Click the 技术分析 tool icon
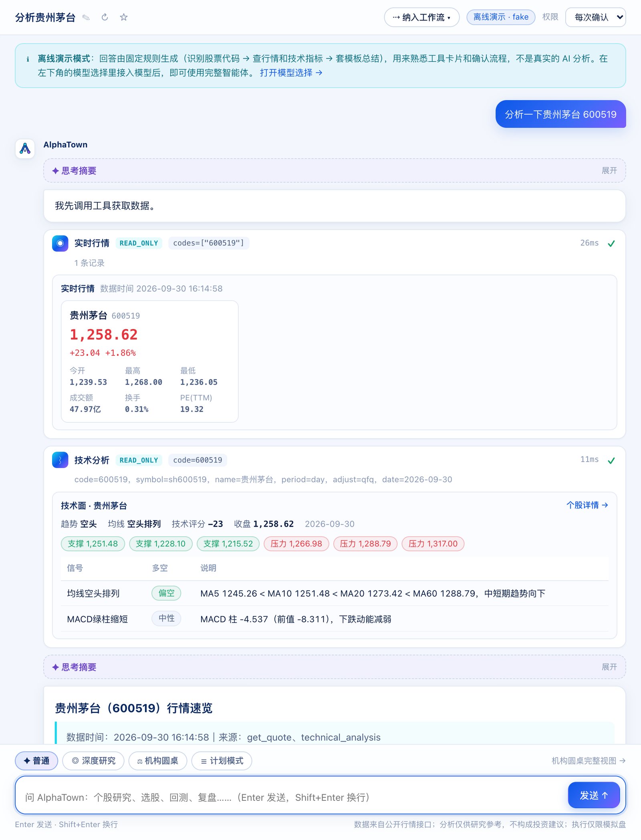641x840 pixels. [60, 460]
